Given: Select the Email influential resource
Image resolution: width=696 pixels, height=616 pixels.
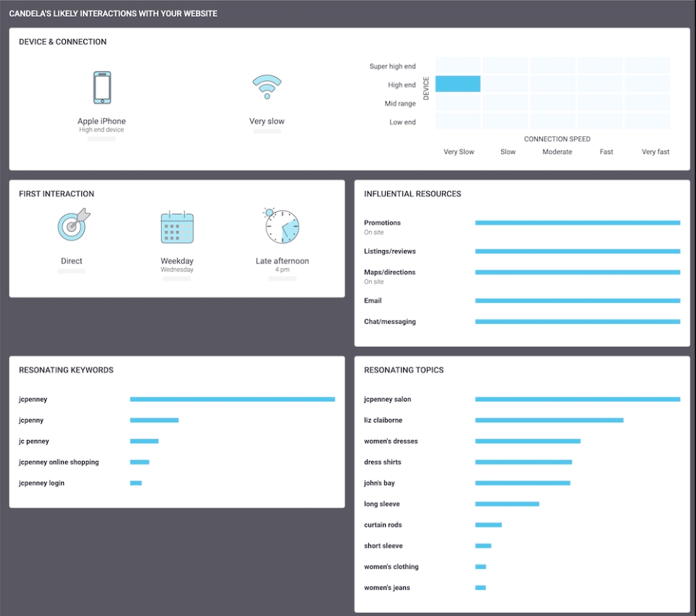Looking at the screenshot, I should [576, 301].
